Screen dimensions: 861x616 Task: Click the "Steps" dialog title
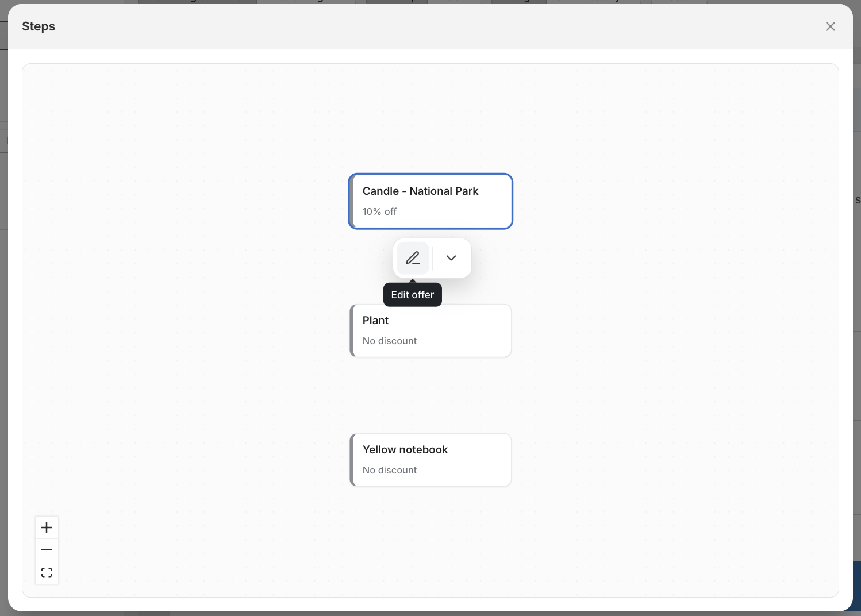click(x=39, y=26)
